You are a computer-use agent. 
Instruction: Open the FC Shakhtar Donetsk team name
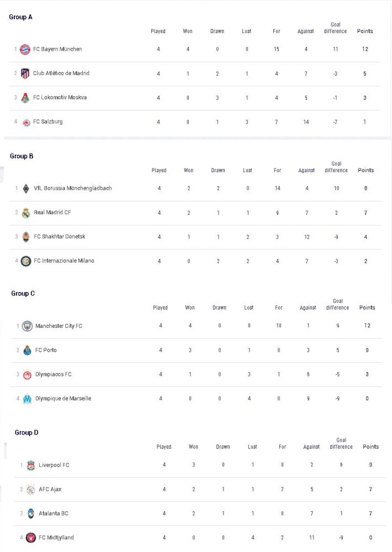coord(60,236)
